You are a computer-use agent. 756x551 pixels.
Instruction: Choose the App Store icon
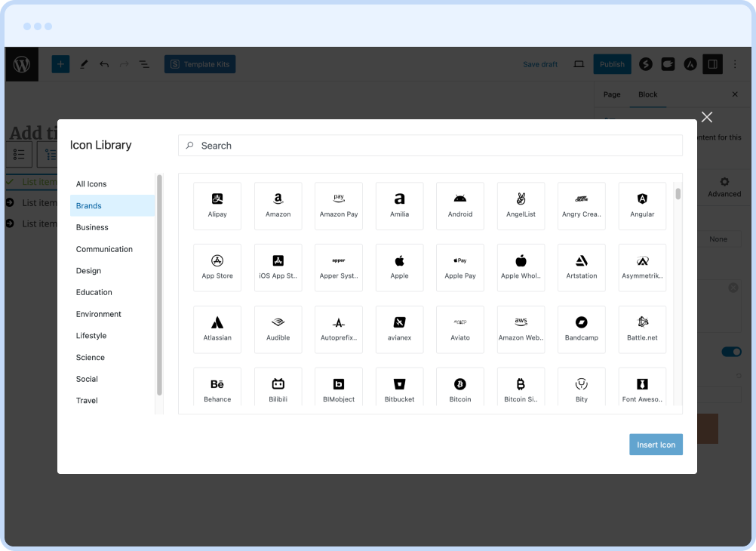coord(217,268)
